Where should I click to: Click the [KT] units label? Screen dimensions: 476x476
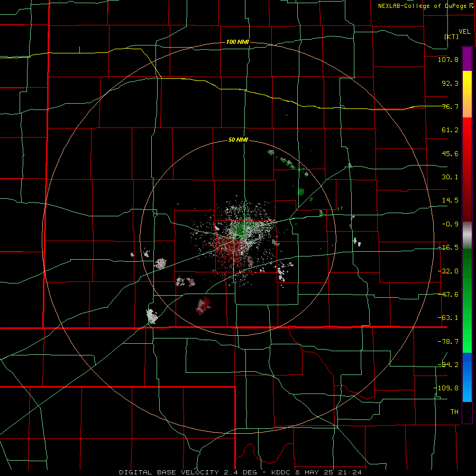[x=452, y=36]
